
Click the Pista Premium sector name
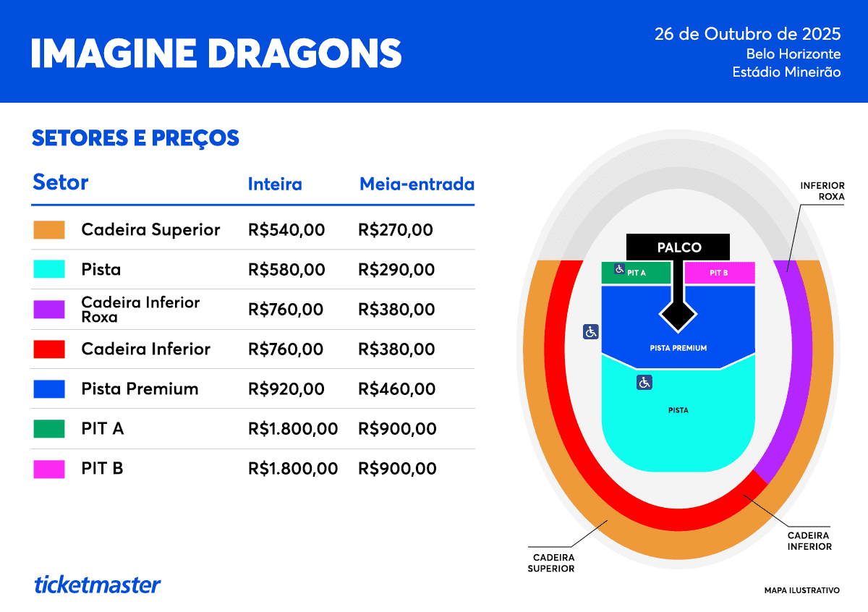(140, 388)
